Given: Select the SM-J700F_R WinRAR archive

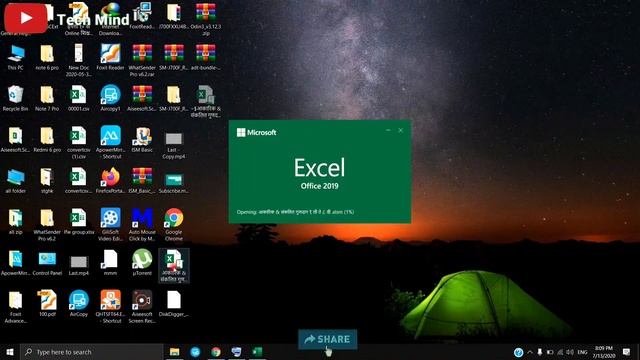Looking at the screenshot, I should point(173,58).
